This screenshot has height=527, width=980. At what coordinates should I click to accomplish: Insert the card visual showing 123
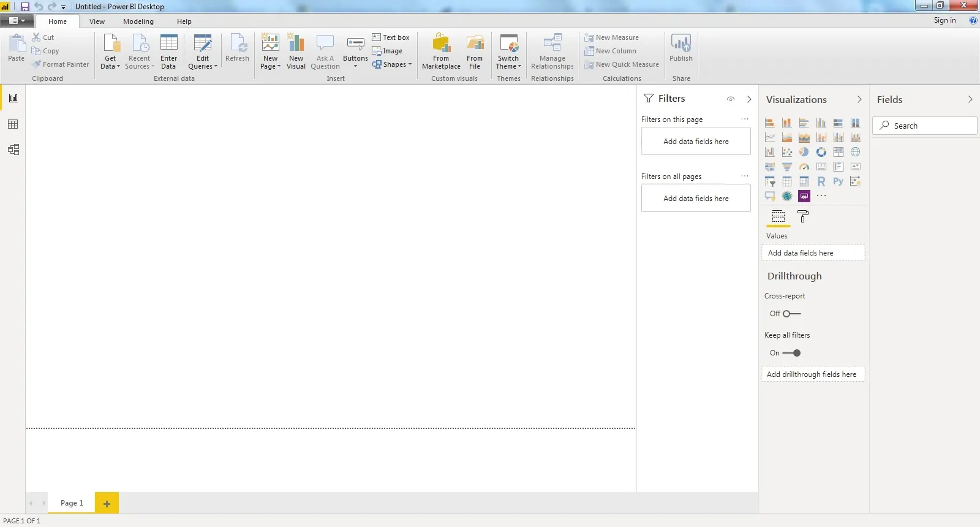(x=821, y=167)
